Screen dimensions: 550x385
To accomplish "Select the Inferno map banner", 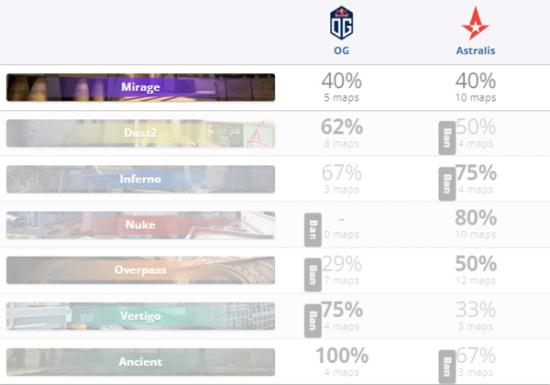I will tap(141, 179).
